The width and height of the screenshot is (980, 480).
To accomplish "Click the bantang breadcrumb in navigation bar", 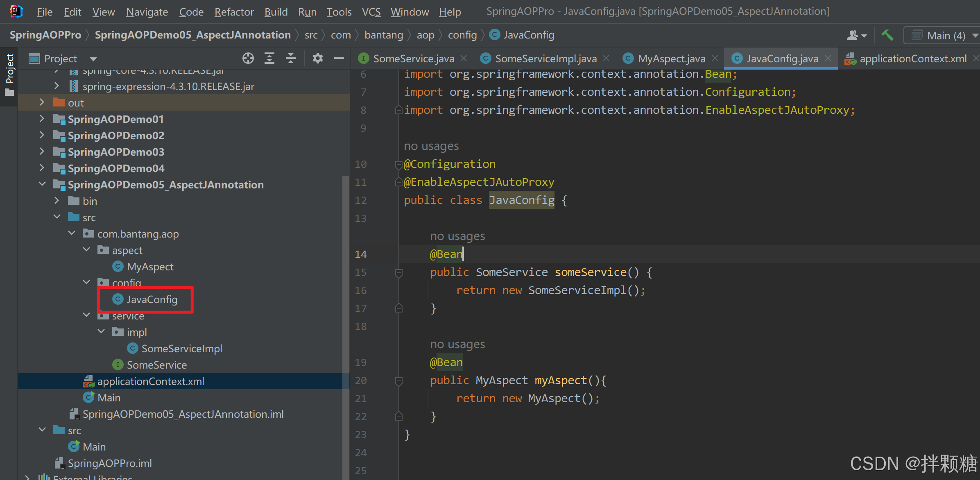I will pyautogui.click(x=384, y=35).
